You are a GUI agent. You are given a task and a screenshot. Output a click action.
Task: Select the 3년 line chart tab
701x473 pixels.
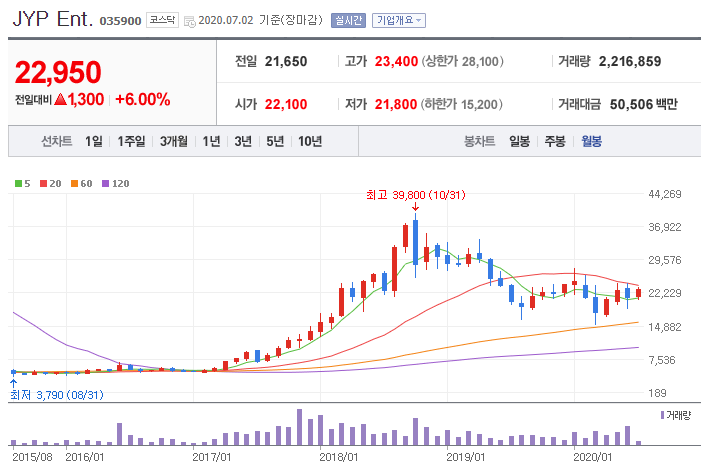tap(243, 141)
